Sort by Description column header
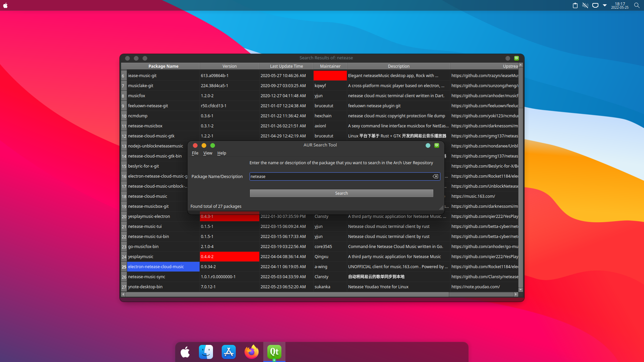 click(398, 66)
